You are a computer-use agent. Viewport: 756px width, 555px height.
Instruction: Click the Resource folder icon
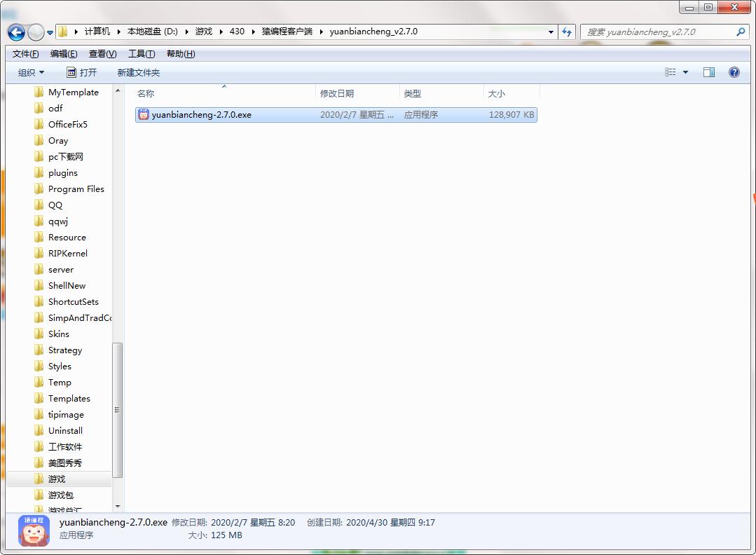[39, 238]
